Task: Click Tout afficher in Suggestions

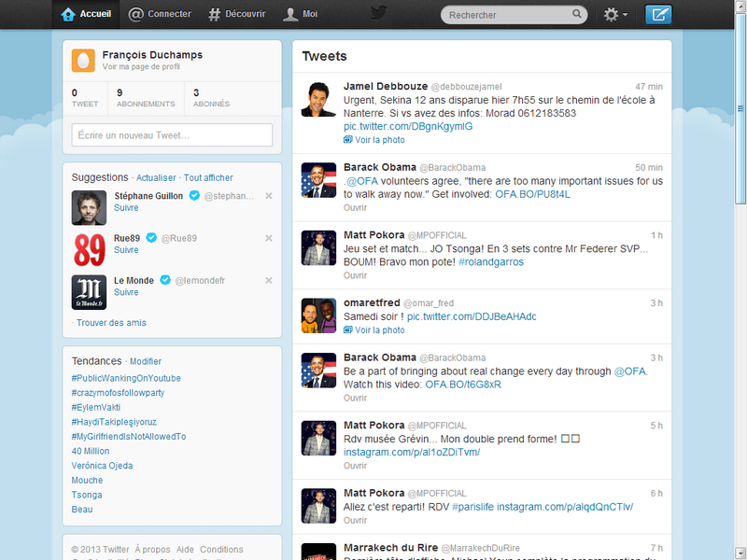Action: 208,177
